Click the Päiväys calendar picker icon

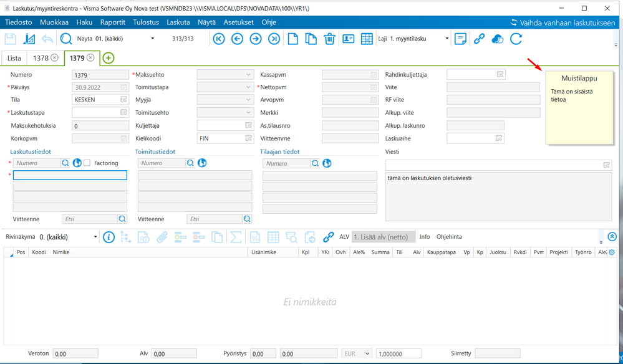tap(124, 87)
